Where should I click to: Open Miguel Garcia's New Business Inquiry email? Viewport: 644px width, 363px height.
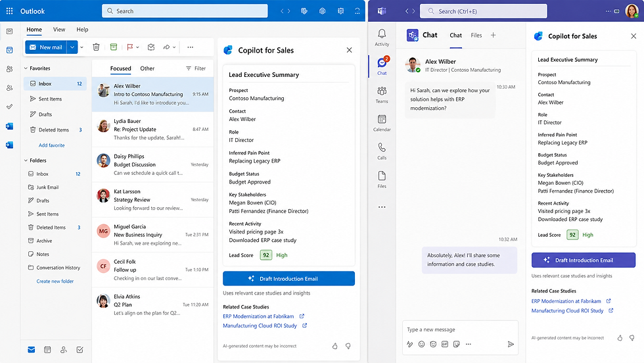[152, 235]
